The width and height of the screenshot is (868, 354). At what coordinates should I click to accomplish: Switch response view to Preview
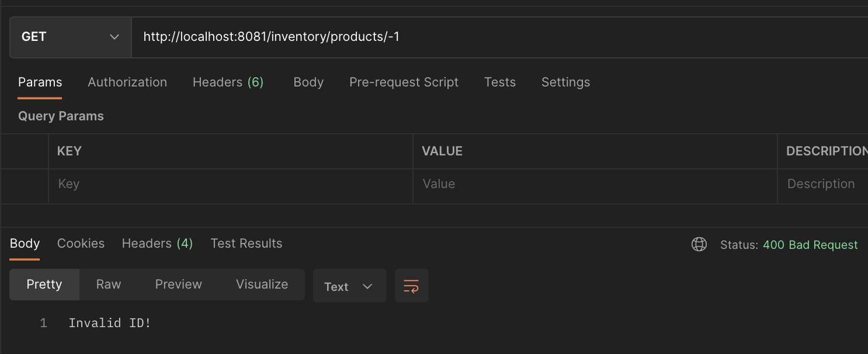178,284
